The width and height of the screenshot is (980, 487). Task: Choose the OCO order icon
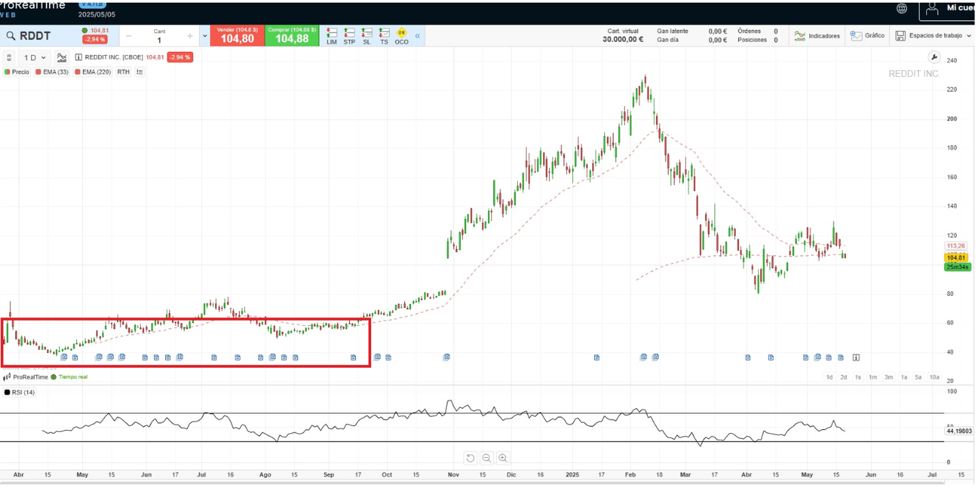402,35
